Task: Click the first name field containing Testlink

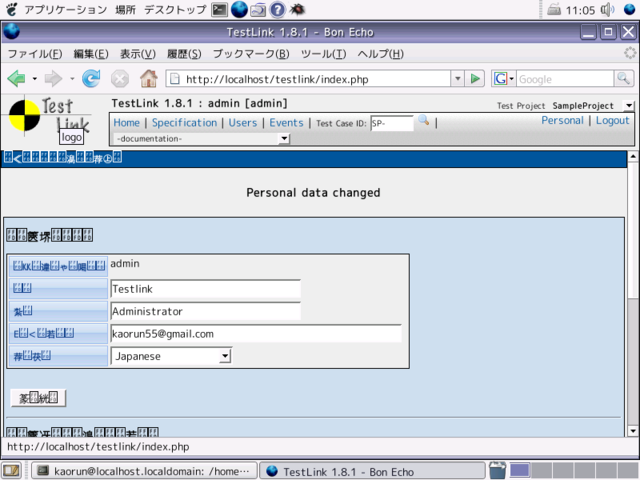Action: coord(206,289)
